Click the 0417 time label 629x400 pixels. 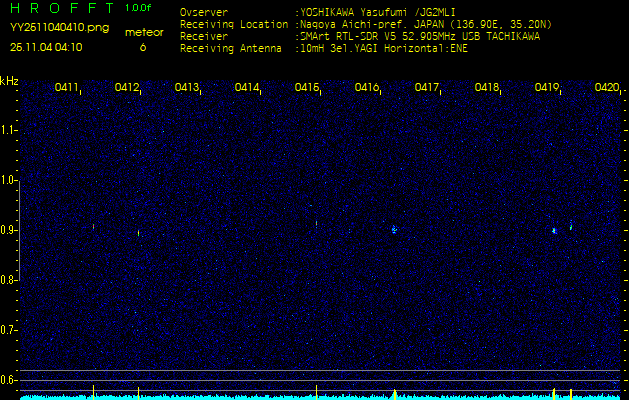pyautogui.click(x=427, y=88)
